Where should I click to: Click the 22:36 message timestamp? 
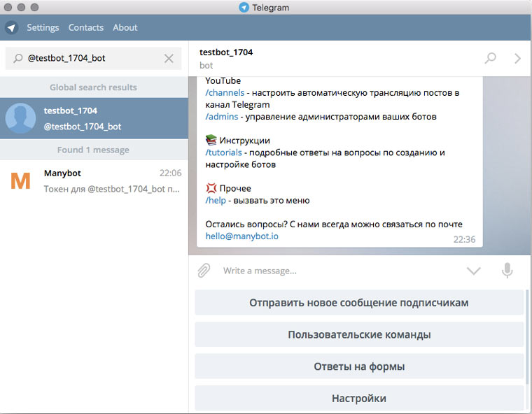pyautogui.click(x=464, y=239)
